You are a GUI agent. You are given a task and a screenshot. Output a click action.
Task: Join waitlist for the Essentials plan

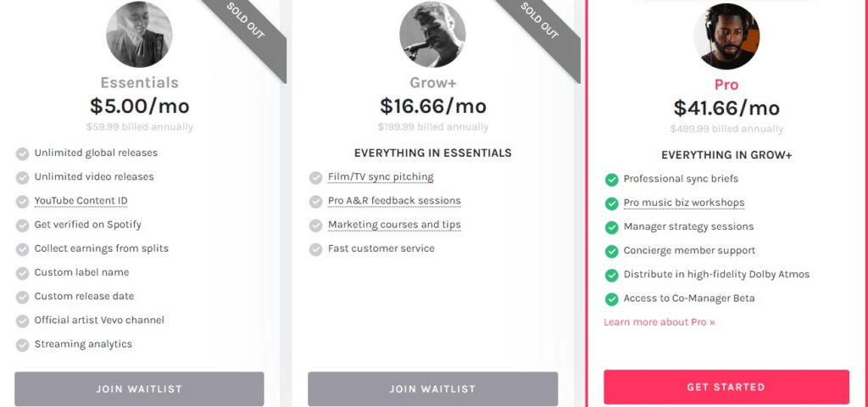[x=139, y=388]
